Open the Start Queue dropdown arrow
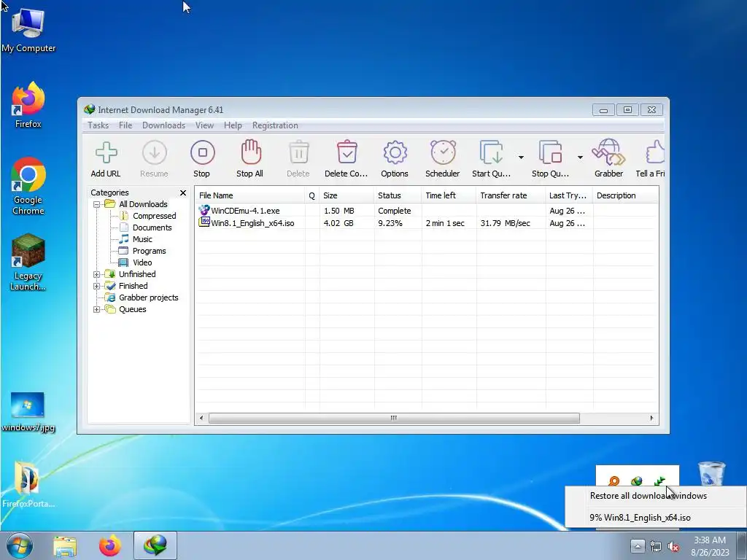The width and height of the screenshot is (747, 560). [x=521, y=157]
